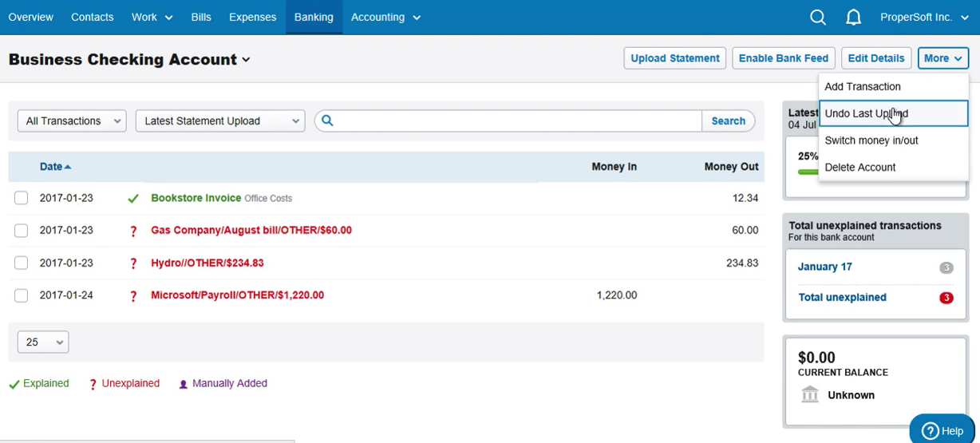Image resolution: width=980 pixels, height=443 pixels.
Task: Expand the Work menu
Action: 152,17
